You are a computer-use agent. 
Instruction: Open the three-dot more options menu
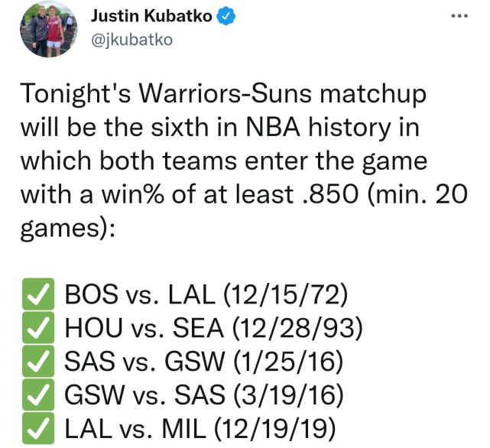pos(459,17)
